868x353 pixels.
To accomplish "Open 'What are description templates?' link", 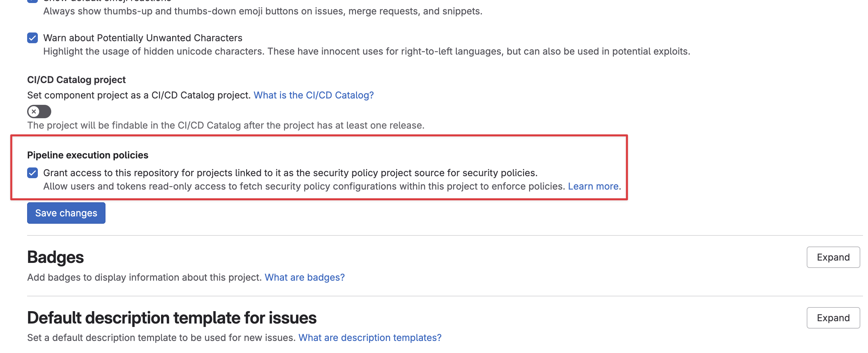I will (x=370, y=338).
